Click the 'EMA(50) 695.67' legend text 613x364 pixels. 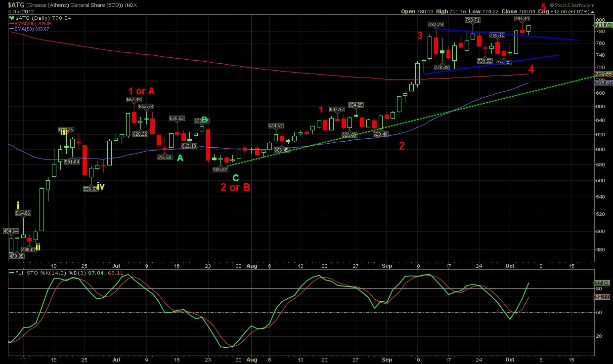[x=32, y=29]
